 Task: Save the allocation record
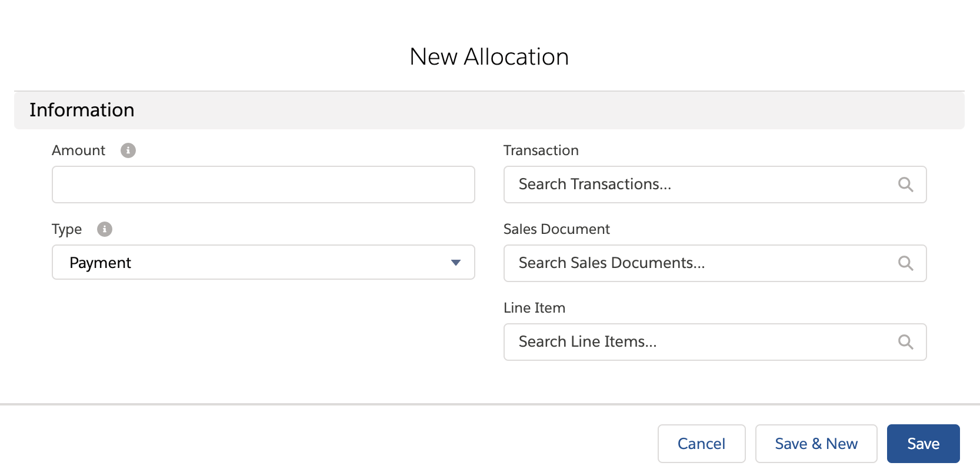[x=923, y=444]
